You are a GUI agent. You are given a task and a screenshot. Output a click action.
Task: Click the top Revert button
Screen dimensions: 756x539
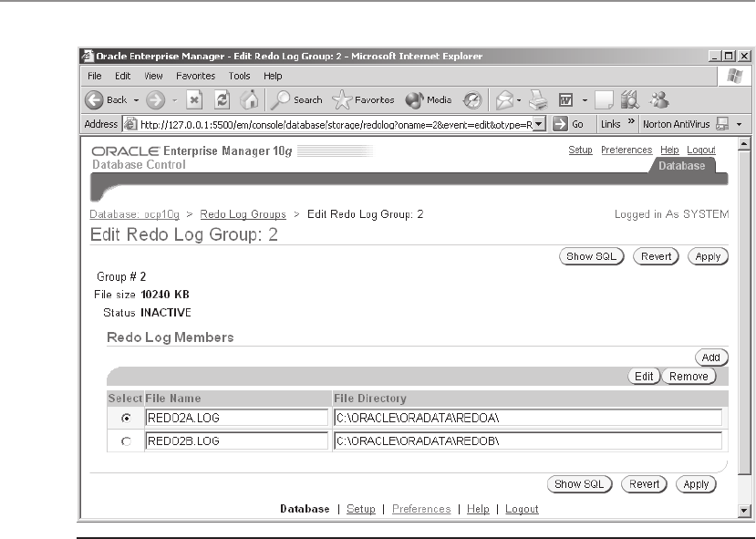657,256
